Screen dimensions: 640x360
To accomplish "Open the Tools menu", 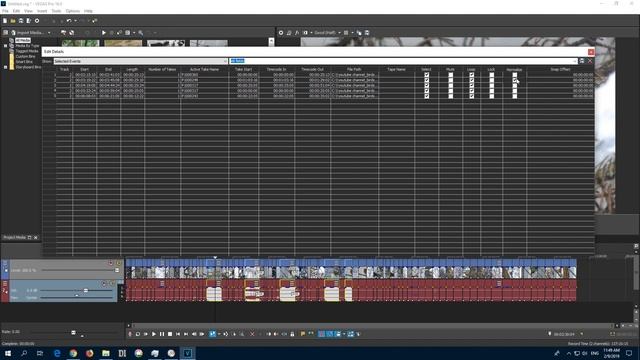I will point(56,11).
